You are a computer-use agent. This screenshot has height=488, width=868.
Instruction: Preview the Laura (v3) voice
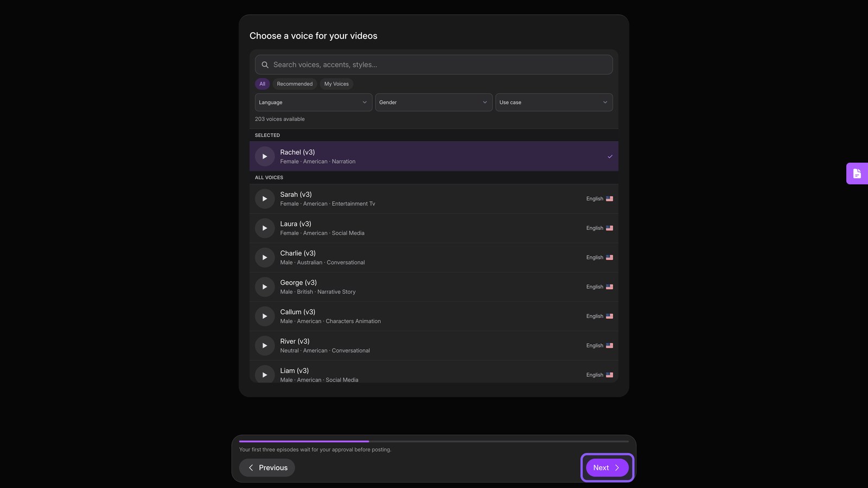tap(265, 228)
